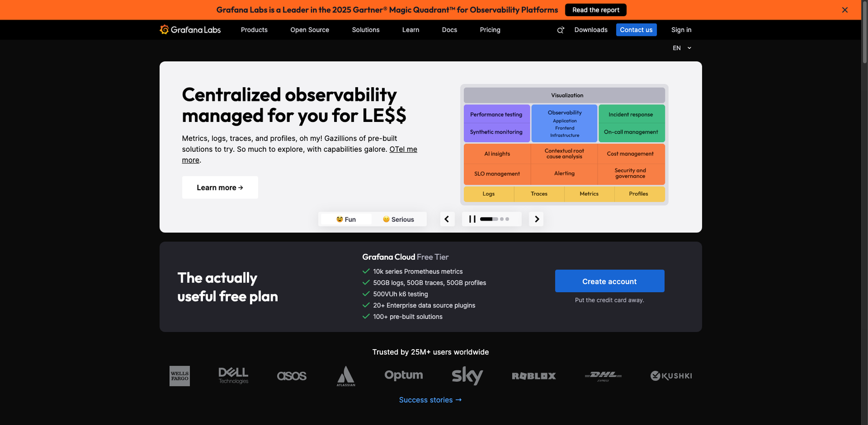Click the Create account button
The height and width of the screenshot is (425, 868).
(x=610, y=281)
